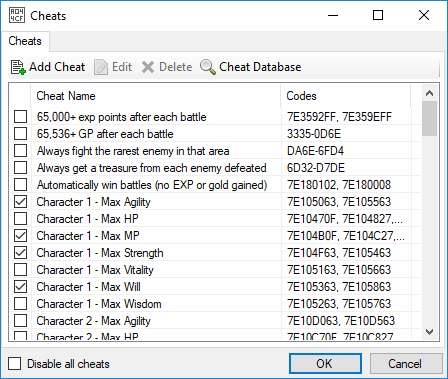Image resolution: width=448 pixels, height=379 pixels.
Task: Click the Delete X icon
Action: [x=148, y=67]
